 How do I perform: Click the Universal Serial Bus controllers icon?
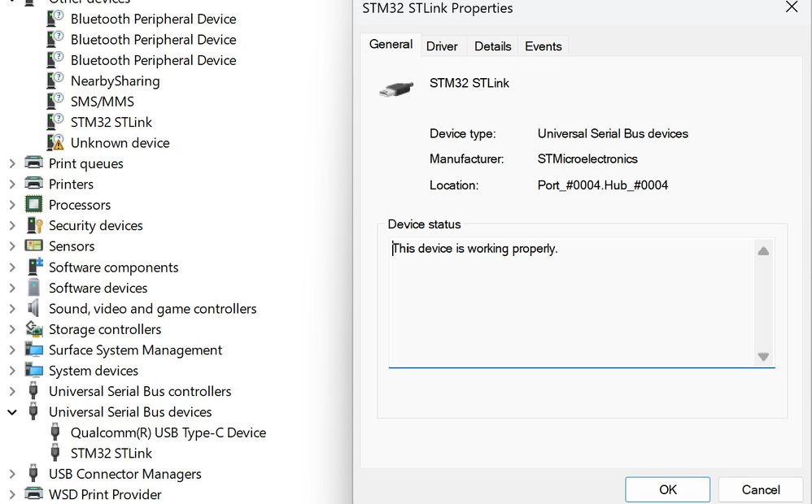(x=33, y=391)
